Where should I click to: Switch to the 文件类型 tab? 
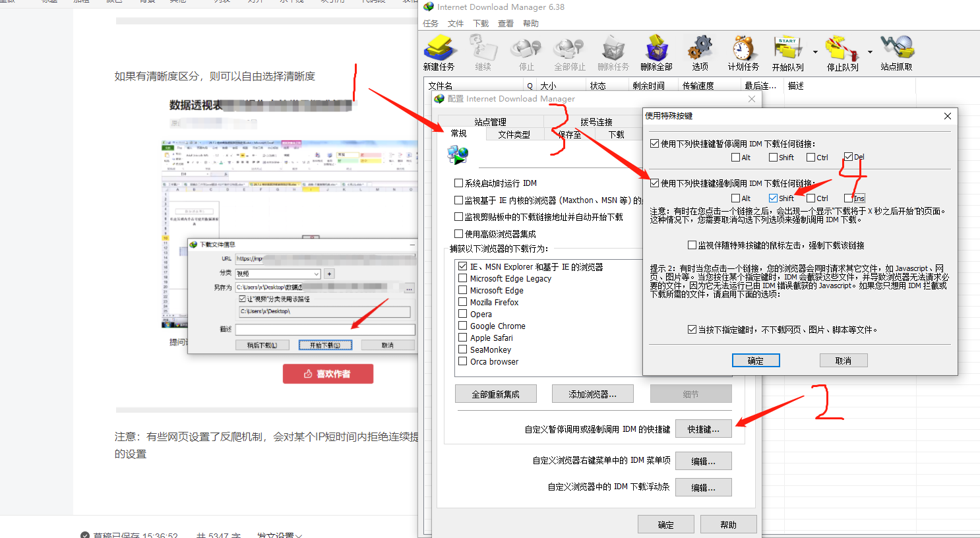(x=514, y=134)
